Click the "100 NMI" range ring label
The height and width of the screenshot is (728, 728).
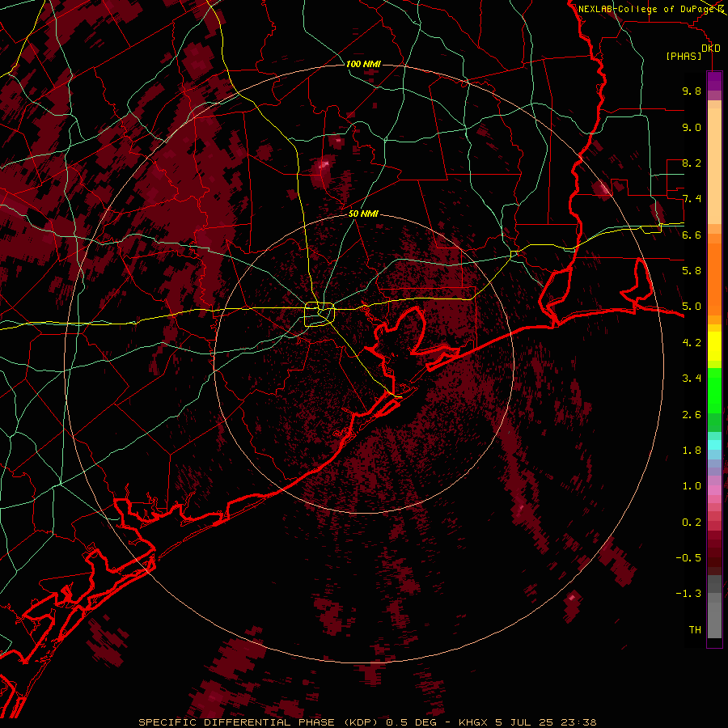pyautogui.click(x=363, y=64)
